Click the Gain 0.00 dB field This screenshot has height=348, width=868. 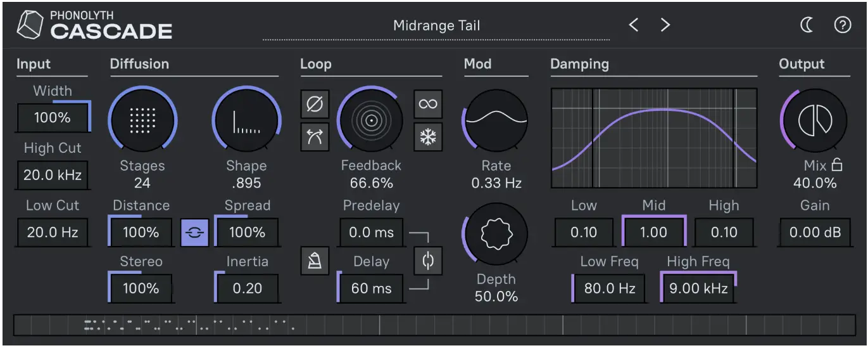coord(815,232)
